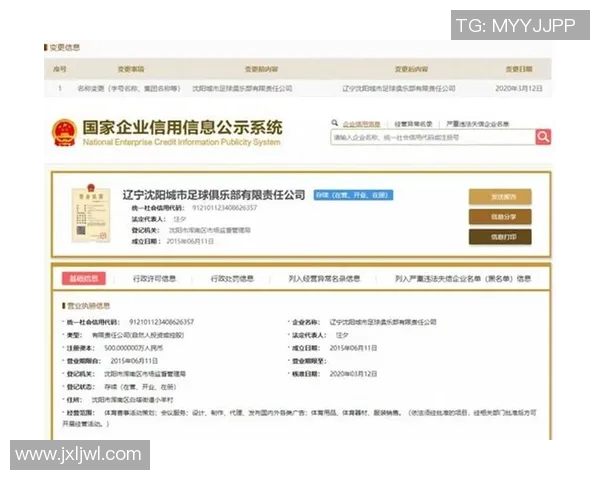Click the cell 沈阳城市足球俱乐部有限责任公司 before change

[242, 88]
